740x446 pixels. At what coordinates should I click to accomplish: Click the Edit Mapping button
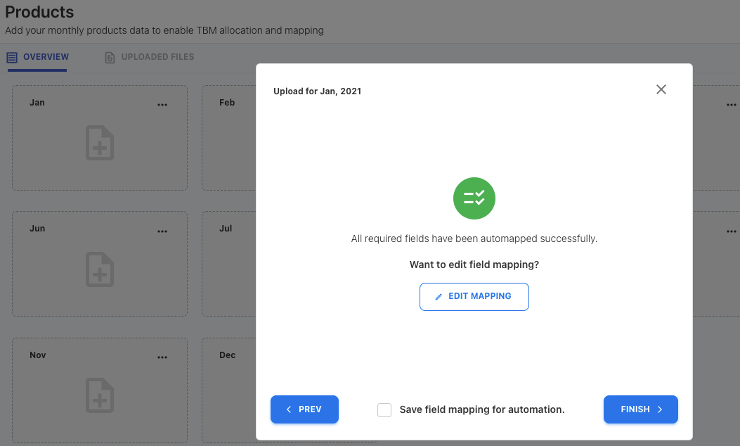coord(474,297)
